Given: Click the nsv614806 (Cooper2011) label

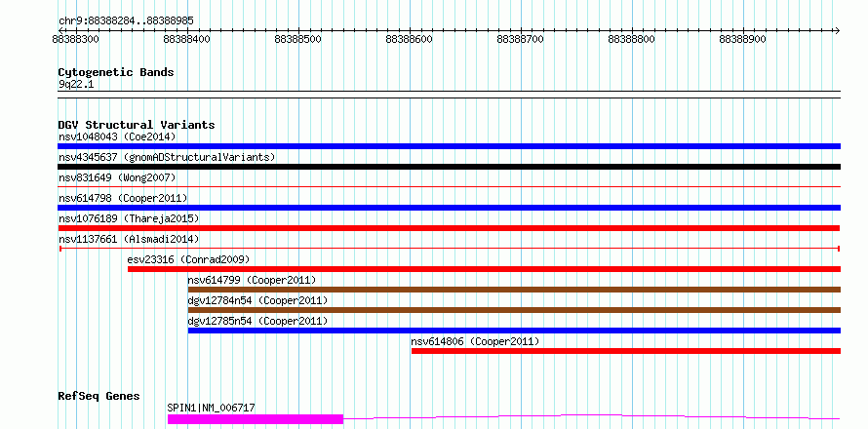Looking at the screenshot, I should tap(475, 341).
